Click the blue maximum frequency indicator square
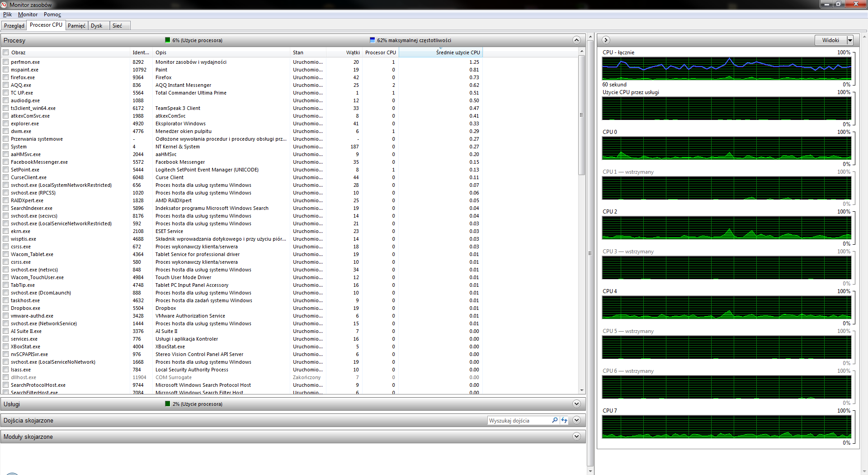 click(373, 40)
